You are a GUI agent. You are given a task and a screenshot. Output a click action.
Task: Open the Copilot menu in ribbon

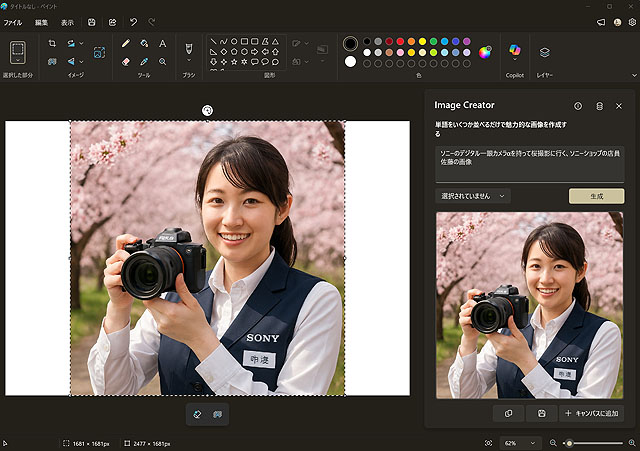515,52
